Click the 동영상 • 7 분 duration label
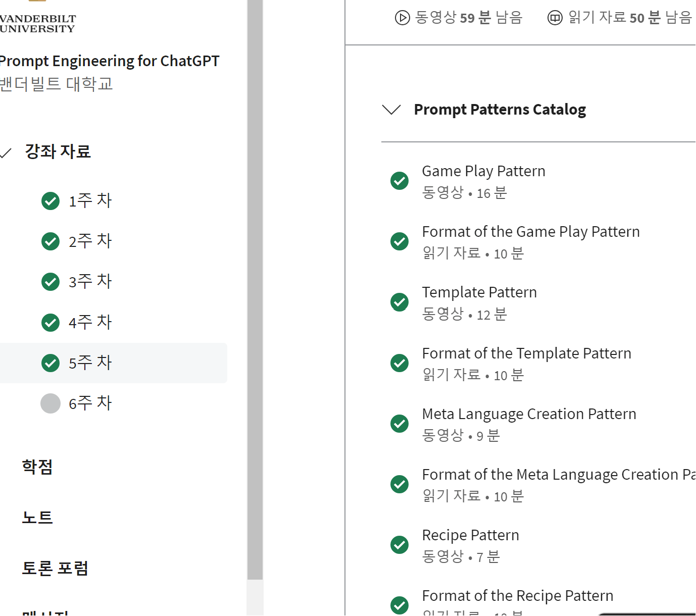696x616 pixels. 461,557
